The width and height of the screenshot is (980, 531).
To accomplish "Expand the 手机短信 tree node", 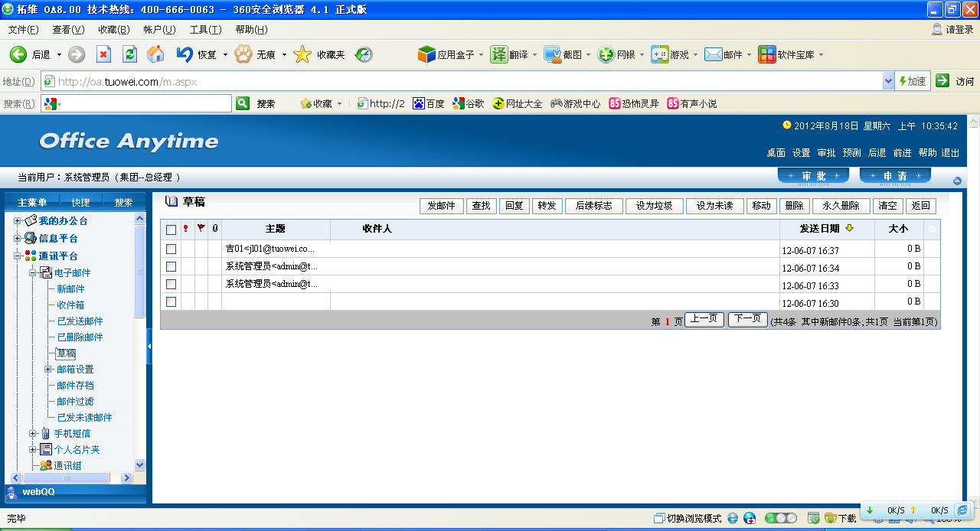I will (x=33, y=434).
